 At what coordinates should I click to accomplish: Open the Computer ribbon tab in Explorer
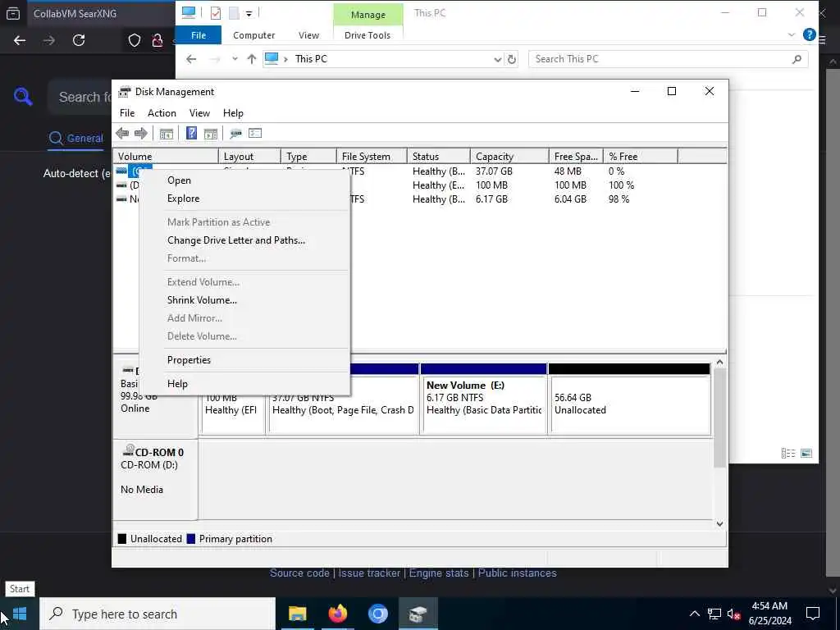(x=254, y=35)
